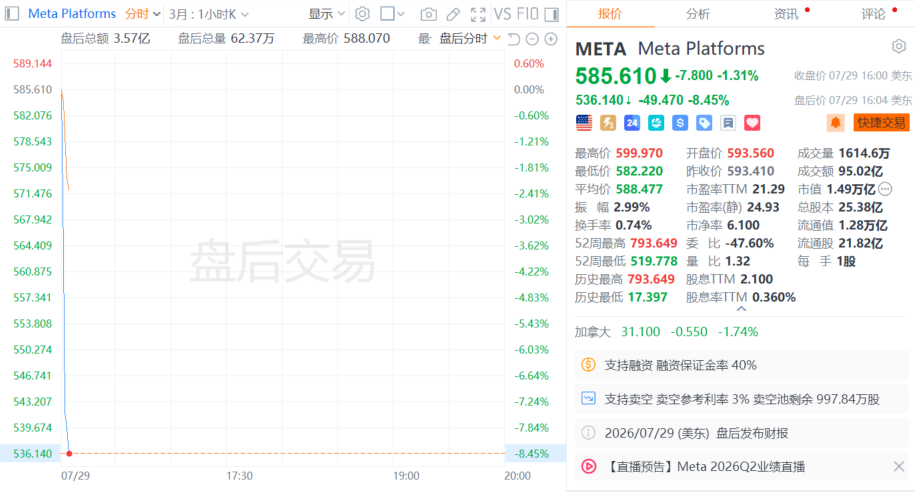Click the 快捷交易 quick trade button
Viewport: 915px width, 492px height.
click(x=881, y=123)
